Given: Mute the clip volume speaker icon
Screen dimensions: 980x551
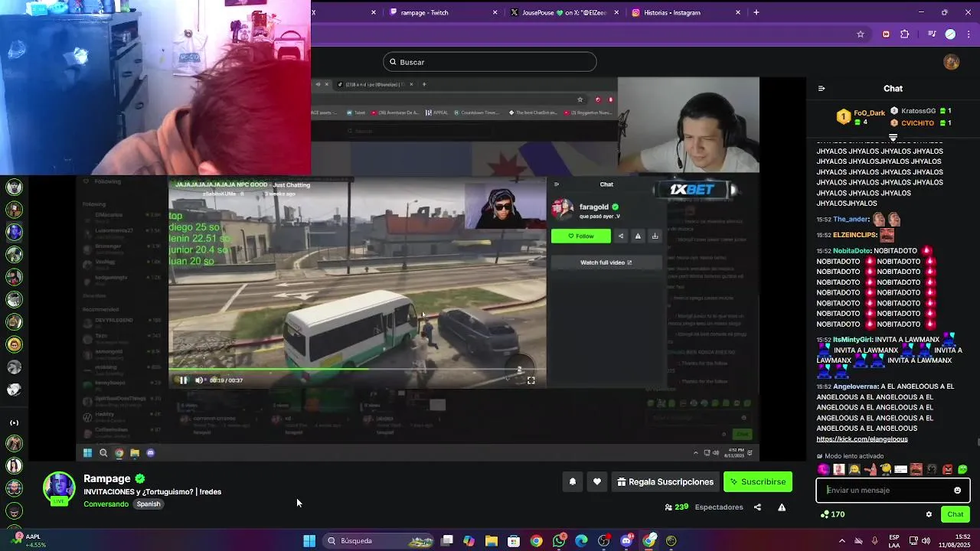Looking at the screenshot, I should (199, 380).
